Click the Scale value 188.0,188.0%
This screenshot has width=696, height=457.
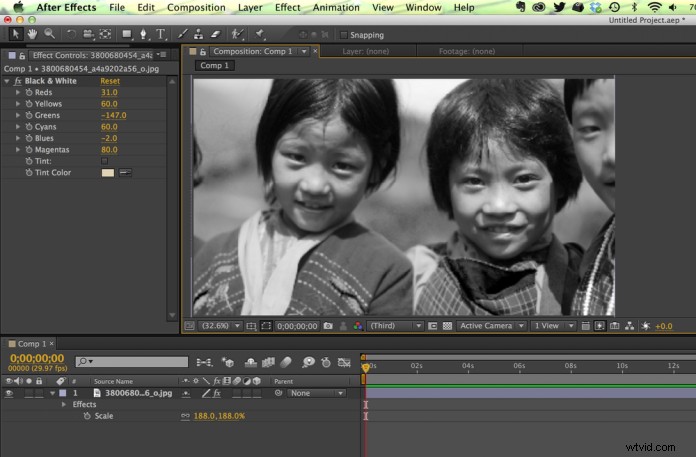pyautogui.click(x=219, y=416)
